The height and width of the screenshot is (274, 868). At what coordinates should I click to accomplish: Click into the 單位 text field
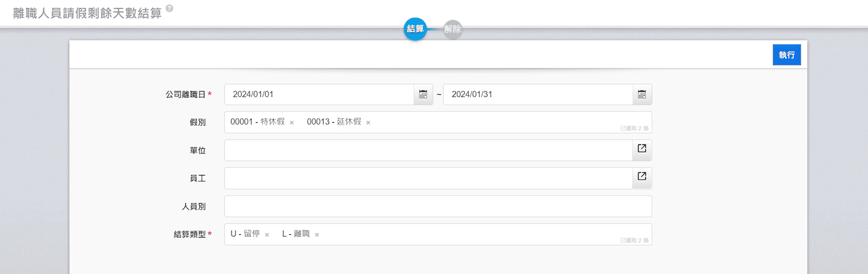coord(428,151)
